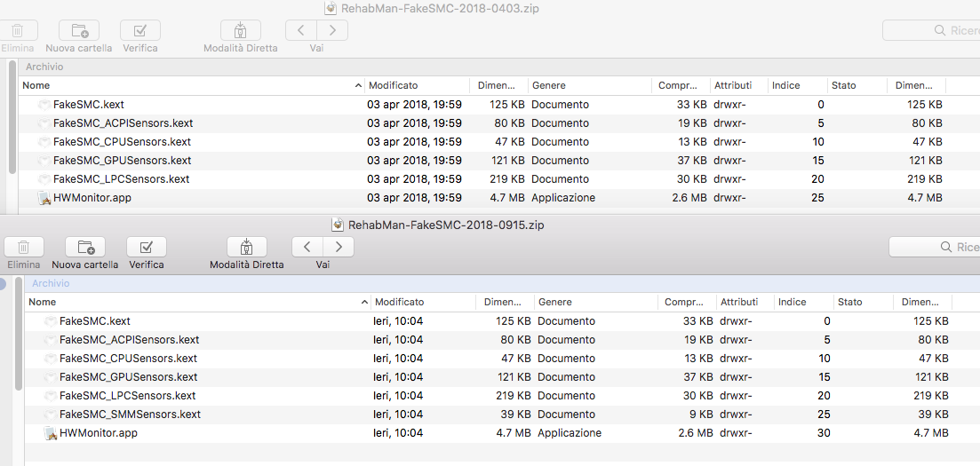Go forward arrow in 0403 window
The image size is (980, 466).
coord(332,30)
